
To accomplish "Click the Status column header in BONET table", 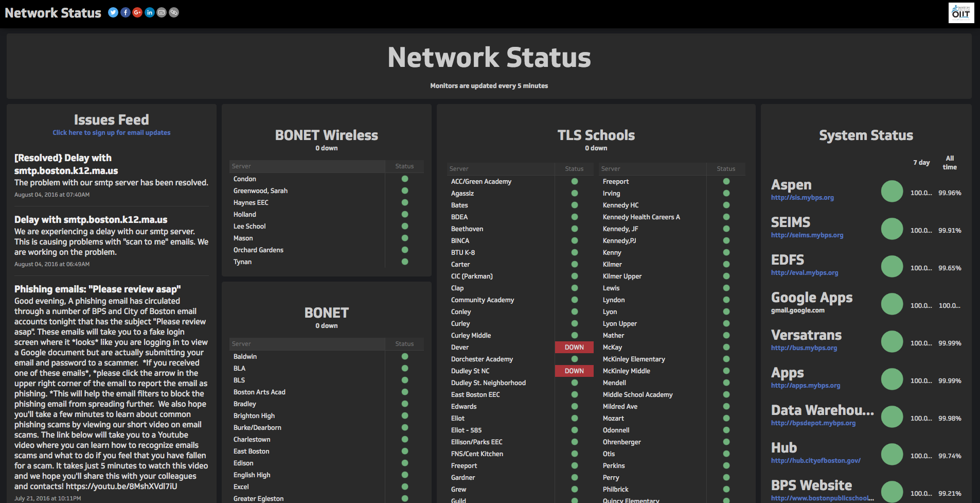I will click(404, 344).
